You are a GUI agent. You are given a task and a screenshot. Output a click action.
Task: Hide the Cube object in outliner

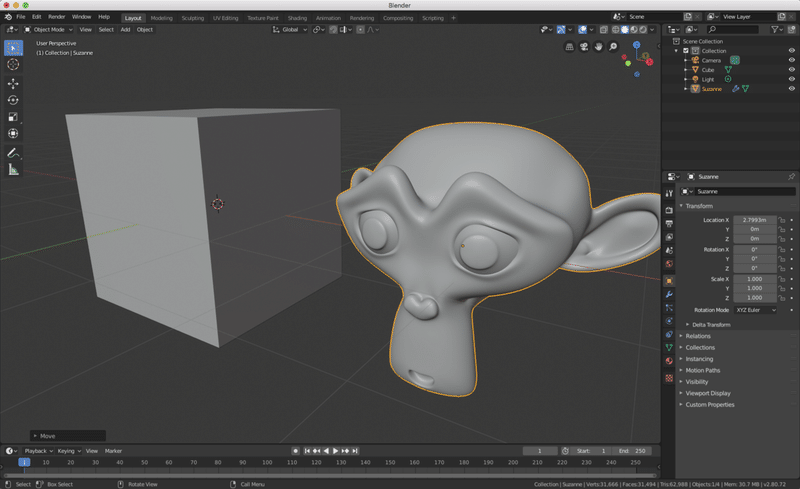click(x=791, y=70)
